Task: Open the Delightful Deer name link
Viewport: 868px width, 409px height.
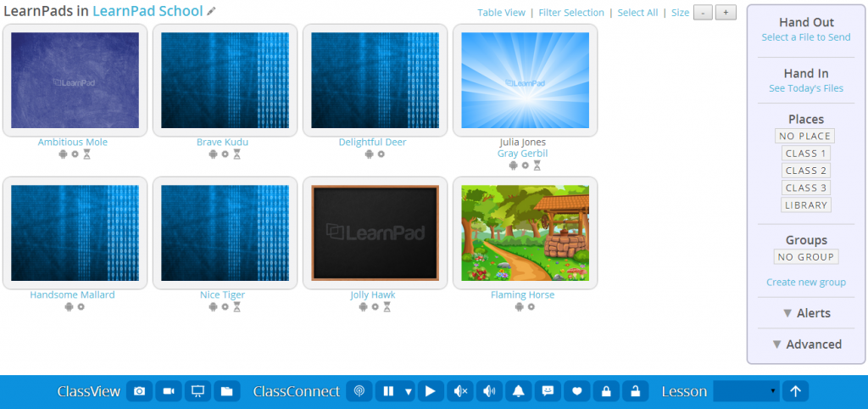Action: coord(373,143)
